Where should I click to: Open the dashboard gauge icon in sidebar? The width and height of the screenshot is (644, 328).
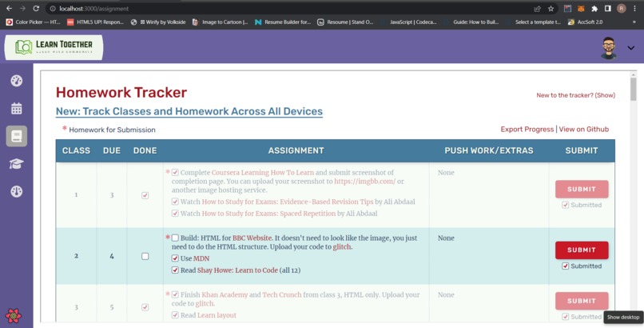pos(17,81)
